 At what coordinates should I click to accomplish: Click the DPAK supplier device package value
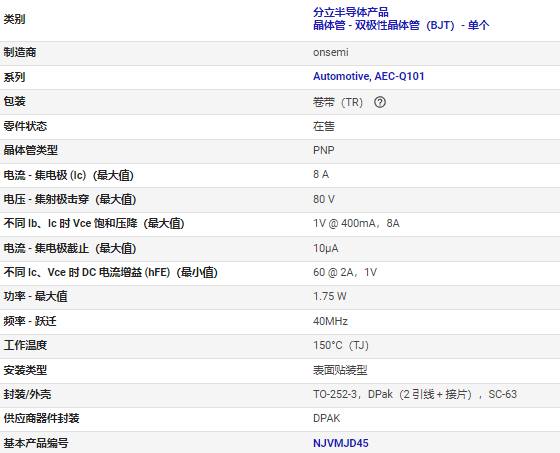tap(326, 418)
